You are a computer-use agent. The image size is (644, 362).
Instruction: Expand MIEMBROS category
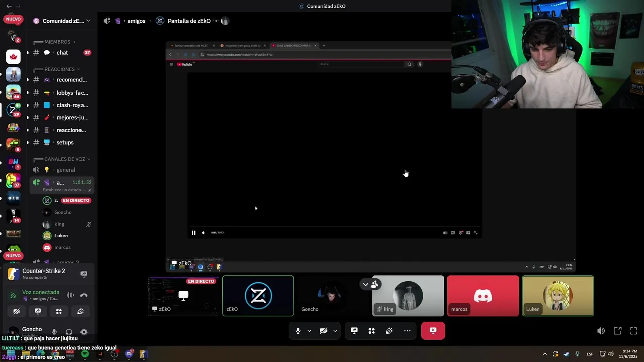[60, 42]
